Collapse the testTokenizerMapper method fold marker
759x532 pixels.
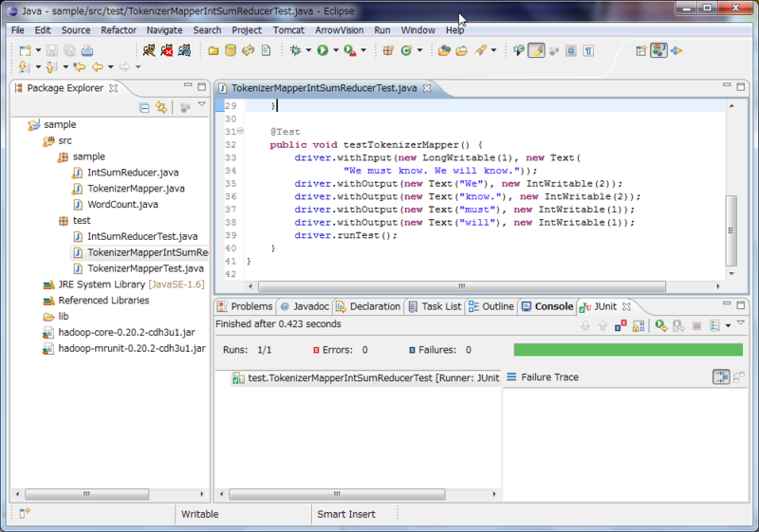click(x=240, y=131)
